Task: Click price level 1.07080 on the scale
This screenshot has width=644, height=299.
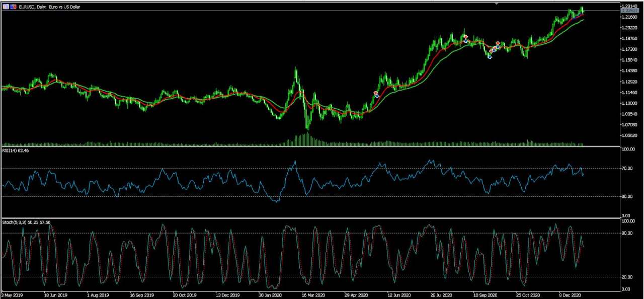Action: 629,124
